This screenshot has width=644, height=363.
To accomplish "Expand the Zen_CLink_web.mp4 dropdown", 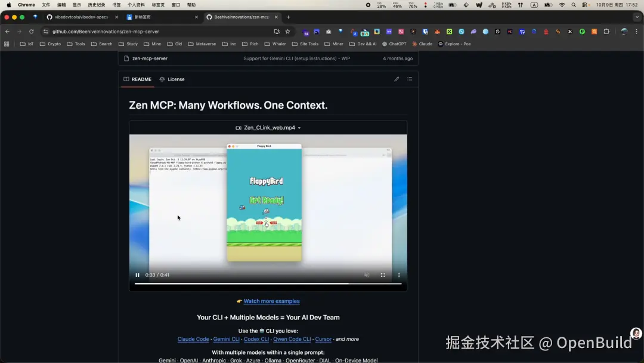I will click(268, 128).
